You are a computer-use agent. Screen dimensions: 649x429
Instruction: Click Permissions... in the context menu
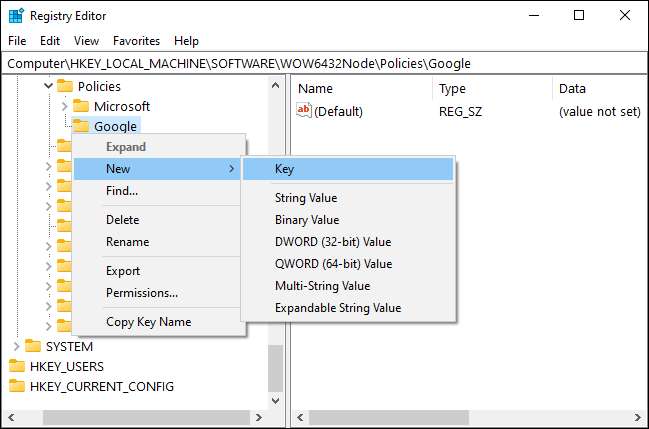coord(142,293)
